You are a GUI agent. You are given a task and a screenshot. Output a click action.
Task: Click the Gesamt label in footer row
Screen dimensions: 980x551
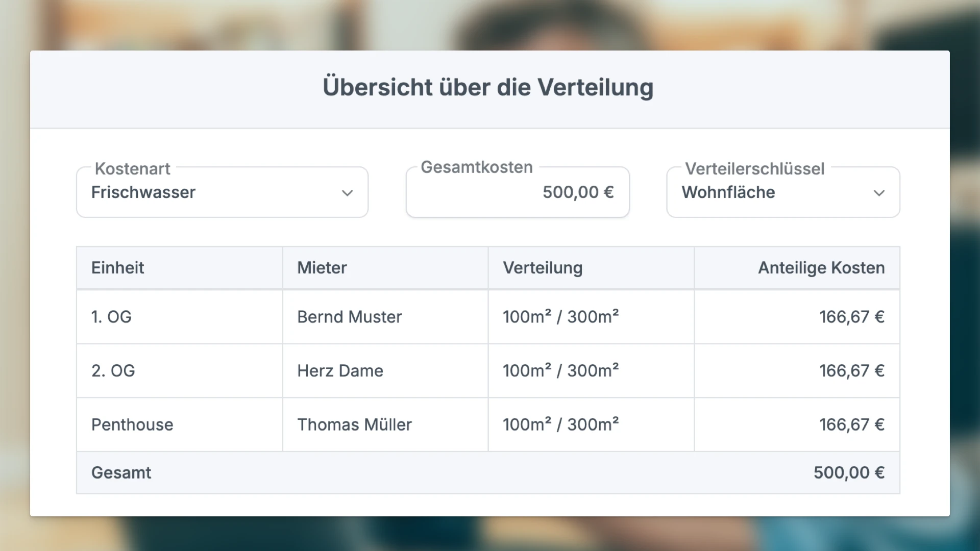pos(121,473)
